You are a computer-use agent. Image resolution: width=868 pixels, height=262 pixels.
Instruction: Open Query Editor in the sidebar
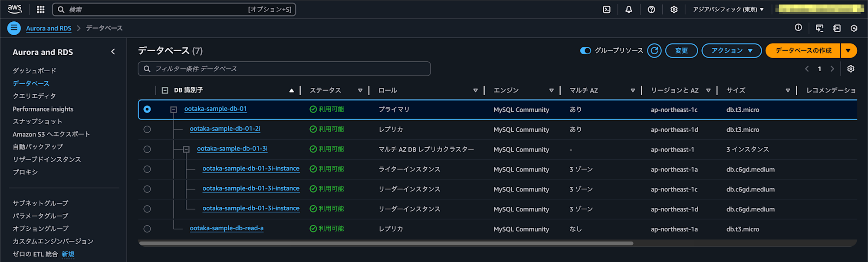coord(34,96)
